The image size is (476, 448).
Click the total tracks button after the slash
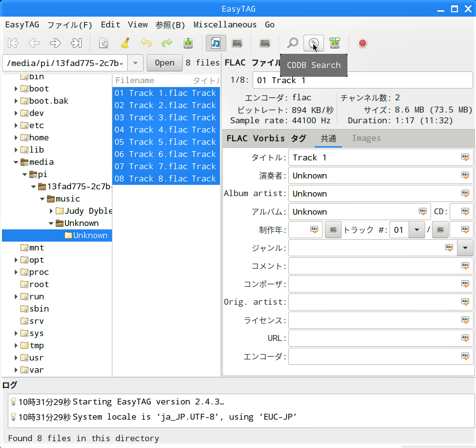point(440,229)
